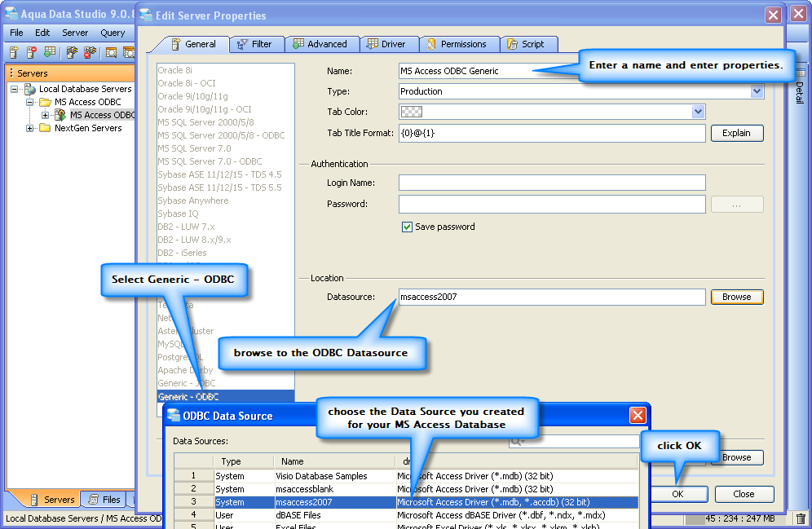Select Generic - ODBC in server type list

coord(226,396)
